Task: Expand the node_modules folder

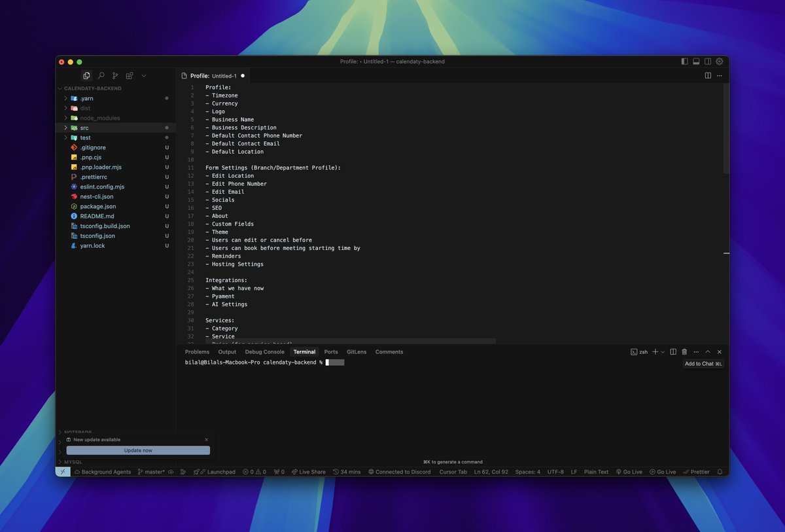Action: coord(100,118)
